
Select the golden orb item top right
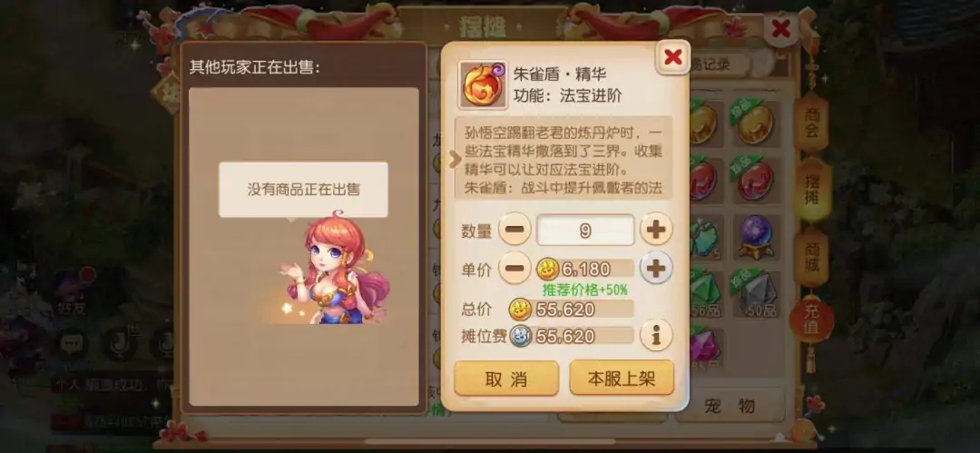(x=755, y=123)
